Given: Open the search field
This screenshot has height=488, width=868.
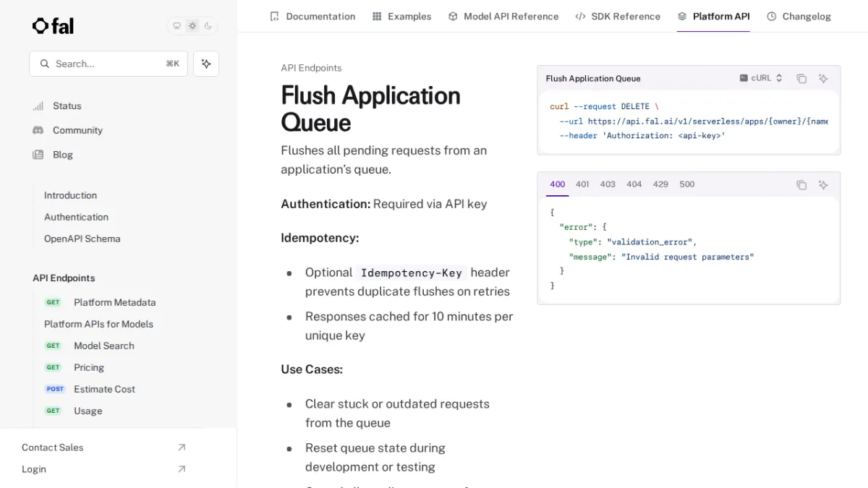Looking at the screenshot, I should tap(109, 64).
